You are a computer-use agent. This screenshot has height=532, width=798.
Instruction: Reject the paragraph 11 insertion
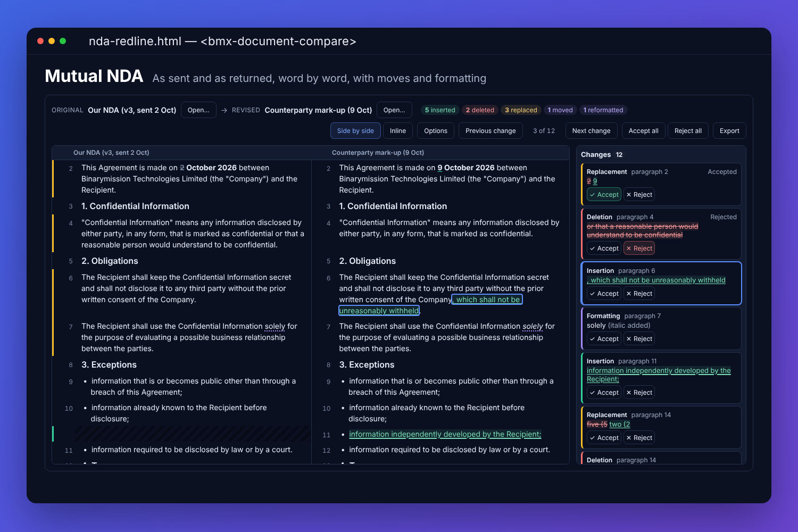pos(639,393)
